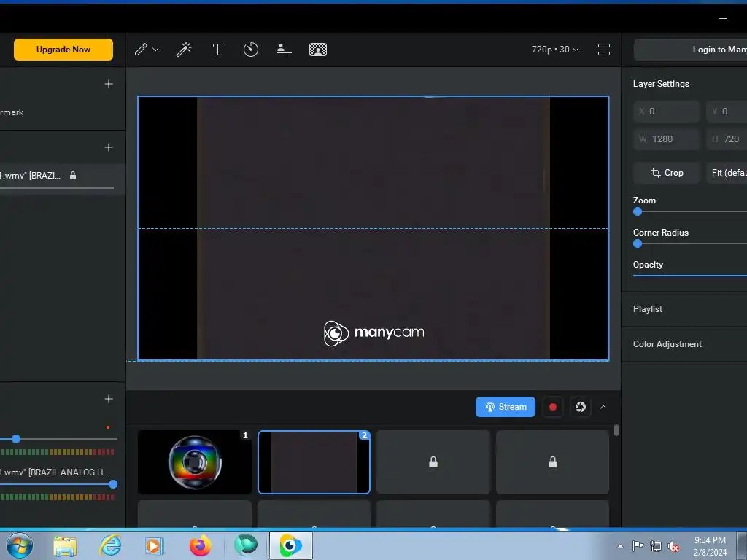Expand the Playlist section
Viewport: 747px width, 560px height.
[684, 309]
